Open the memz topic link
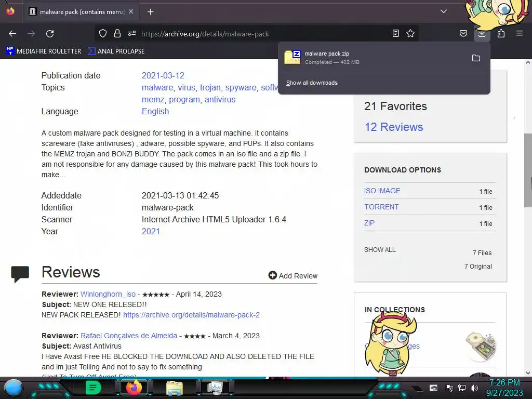The image size is (532, 399). click(153, 99)
